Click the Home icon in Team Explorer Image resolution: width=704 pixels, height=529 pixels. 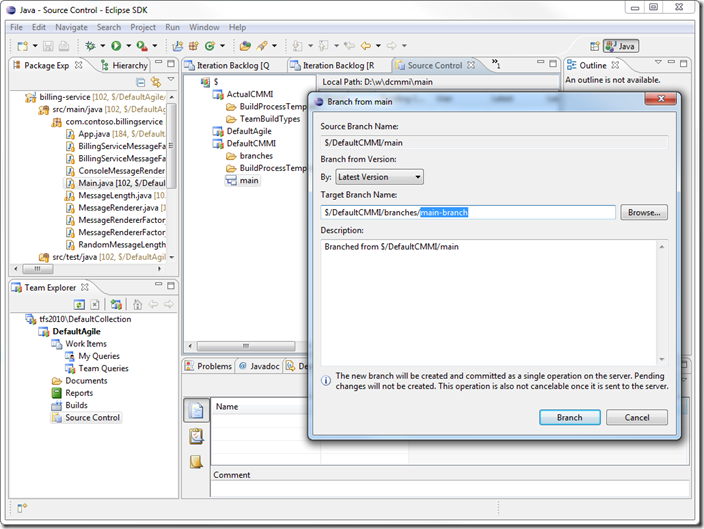click(137, 304)
